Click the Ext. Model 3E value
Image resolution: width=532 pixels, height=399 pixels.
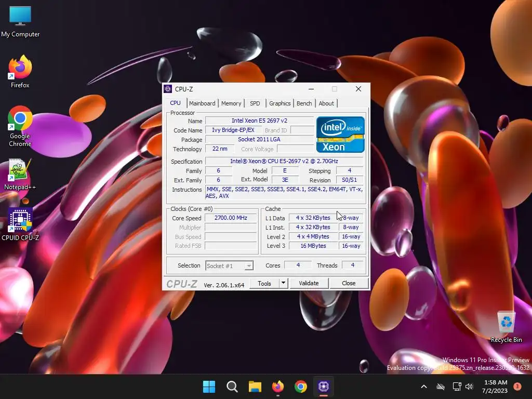pyautogui.click(x=285, y=180)
